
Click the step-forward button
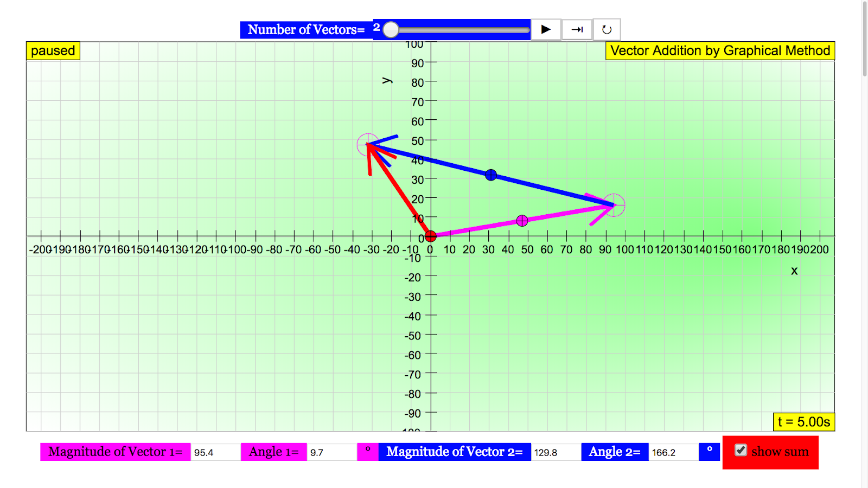577,29
